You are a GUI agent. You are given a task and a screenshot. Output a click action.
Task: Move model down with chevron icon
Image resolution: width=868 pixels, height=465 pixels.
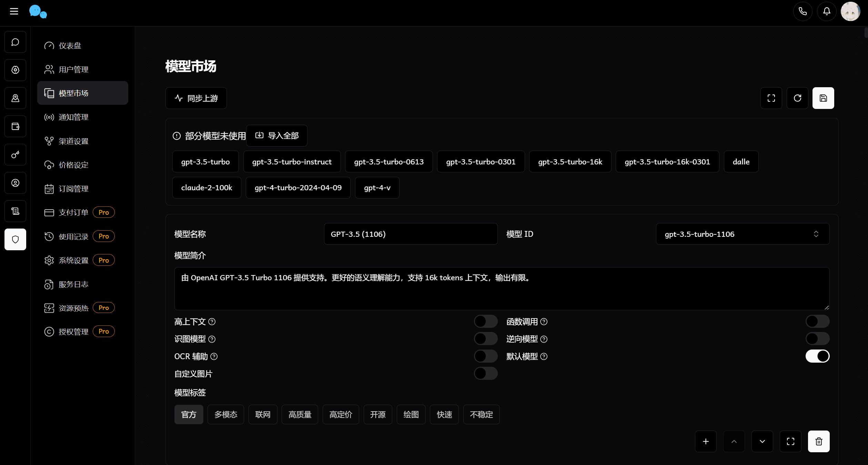(x=762, y=442)
